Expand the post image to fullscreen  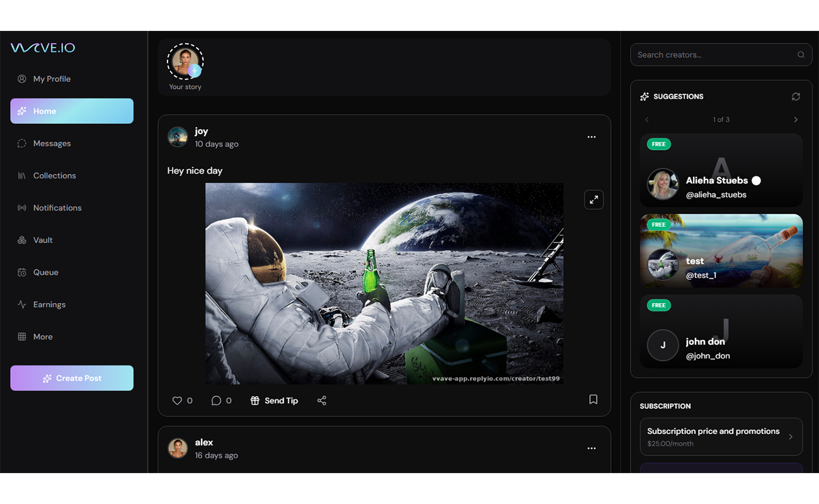(x=593, y=200)
